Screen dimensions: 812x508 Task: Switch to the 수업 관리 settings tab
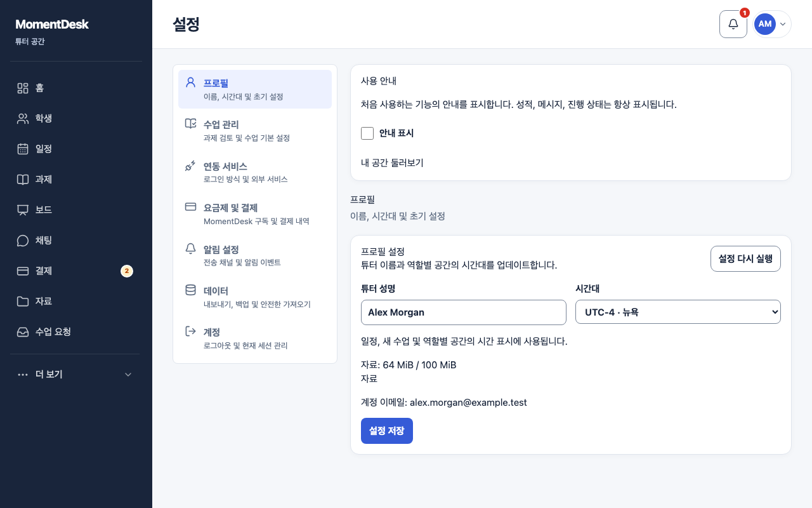[x=255, y=130]
